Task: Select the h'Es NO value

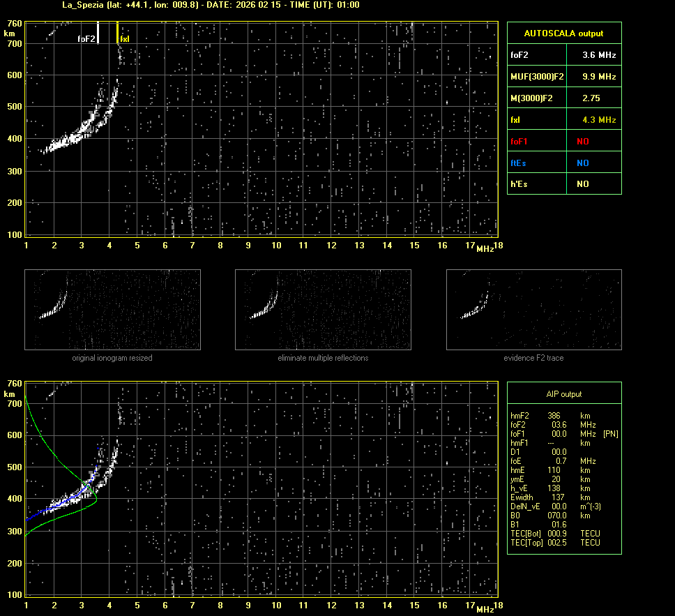Action: (x=582, y=184)
